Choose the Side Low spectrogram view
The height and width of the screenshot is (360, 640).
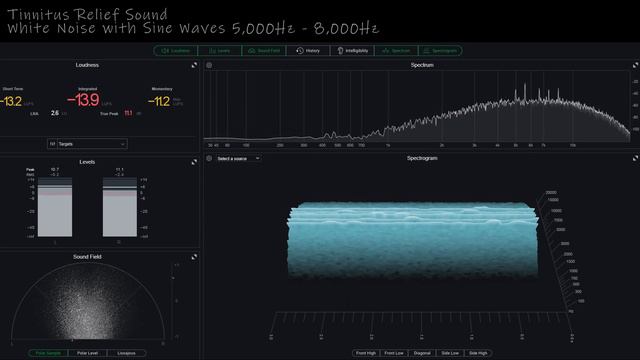point(450,353)
